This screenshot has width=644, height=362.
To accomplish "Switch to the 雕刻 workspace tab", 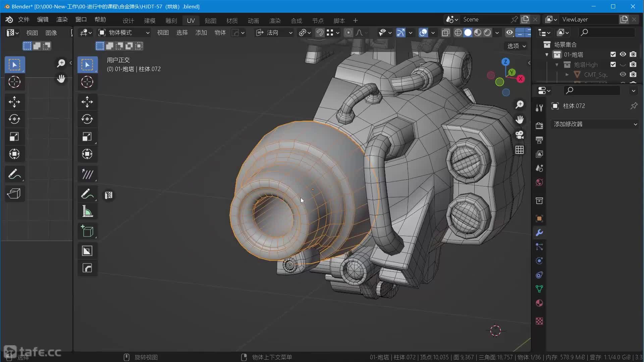I will click(x=171, y=20).
